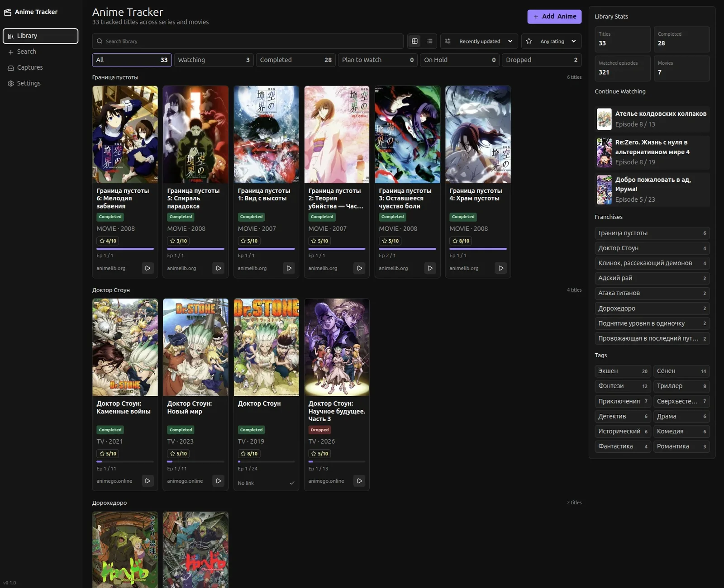Click the search library input field
The image size is (724, 588).
pyautogui.click(x=248, y=41)
